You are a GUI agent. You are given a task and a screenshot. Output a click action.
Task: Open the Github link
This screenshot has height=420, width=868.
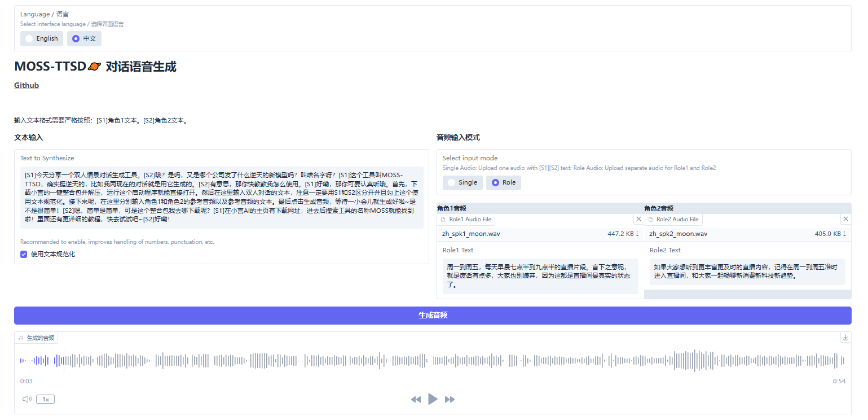pyautogui.click(x=27, y=85)
